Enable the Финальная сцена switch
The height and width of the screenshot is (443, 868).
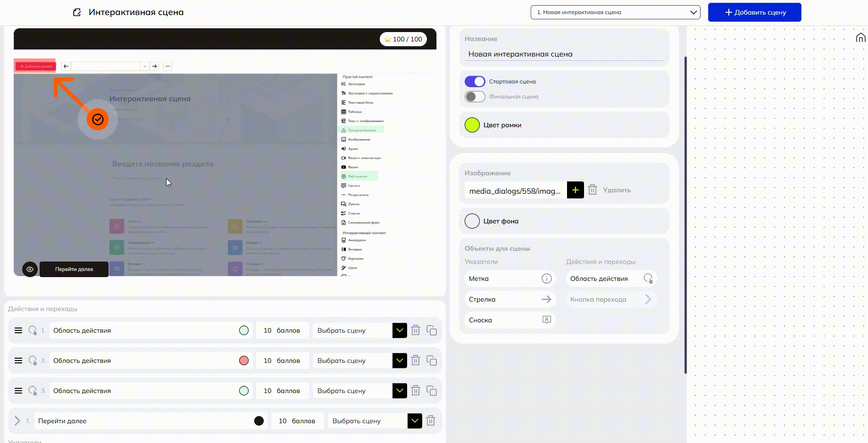475,97
